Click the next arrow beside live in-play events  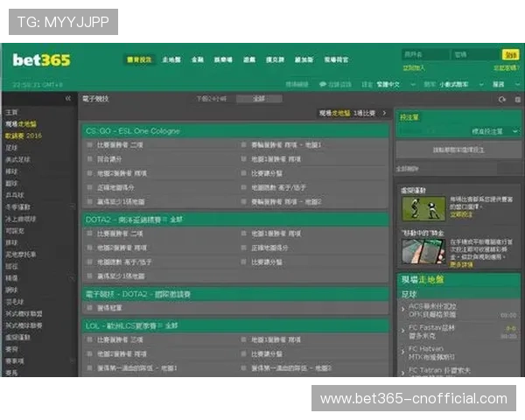(x=383, y=114)
